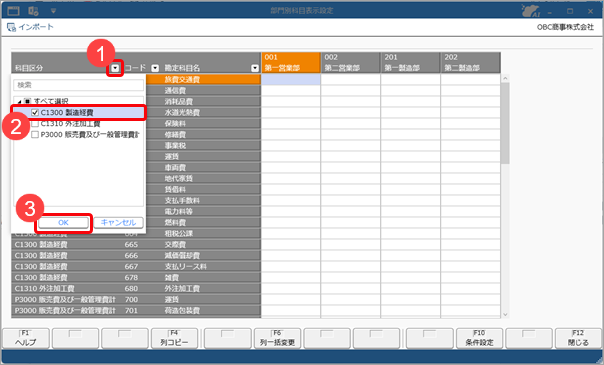Click the 荷造包装費 account name cell
The width and height of the screenshot is (604, 365).
point(211,311)
